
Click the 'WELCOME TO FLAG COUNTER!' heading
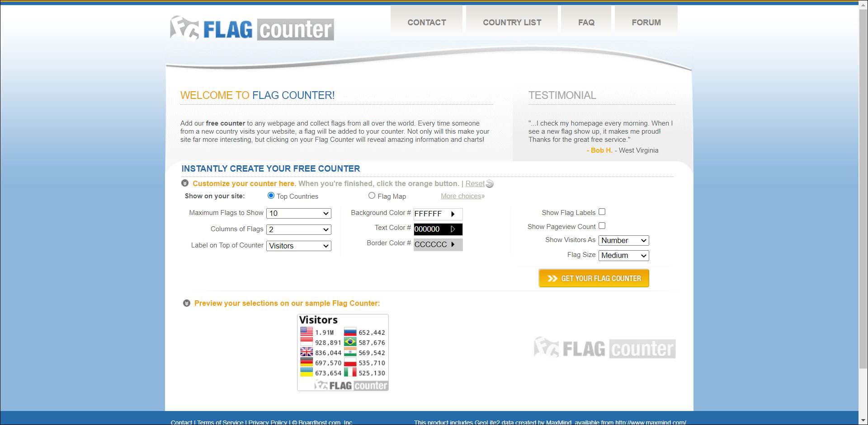[x=257, y=95]
